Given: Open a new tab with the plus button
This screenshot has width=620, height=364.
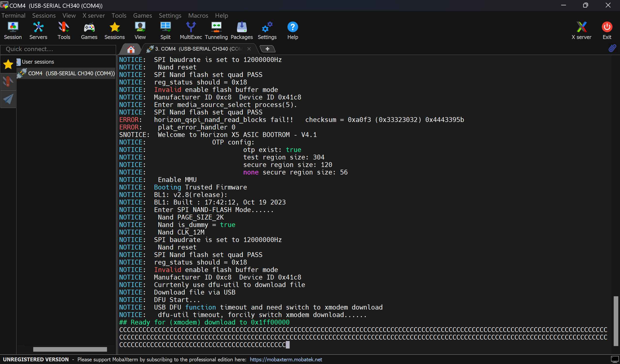Looking at the screenshot, I should 267,49.
